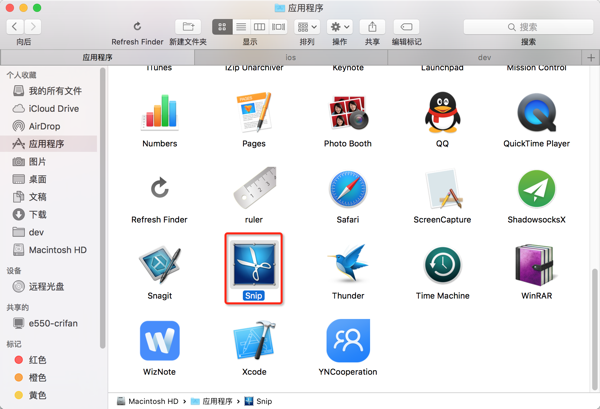Switch to cover flow view mode
Screen dimensions: 600x409
(278, 27)
